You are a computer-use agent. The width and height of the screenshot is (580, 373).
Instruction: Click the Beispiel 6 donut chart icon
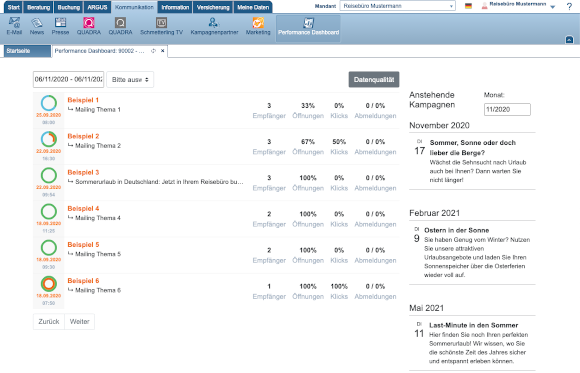coord(48,284)
